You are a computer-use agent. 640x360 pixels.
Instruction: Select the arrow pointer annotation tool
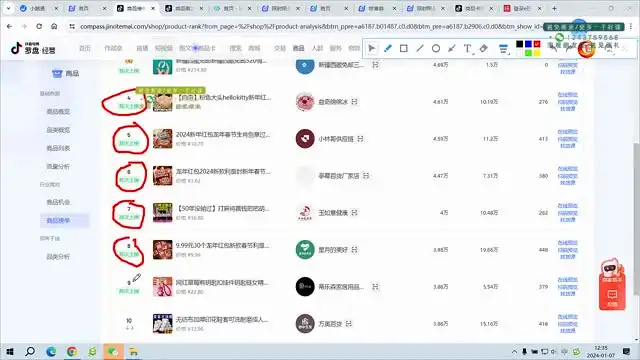[371, 48]
